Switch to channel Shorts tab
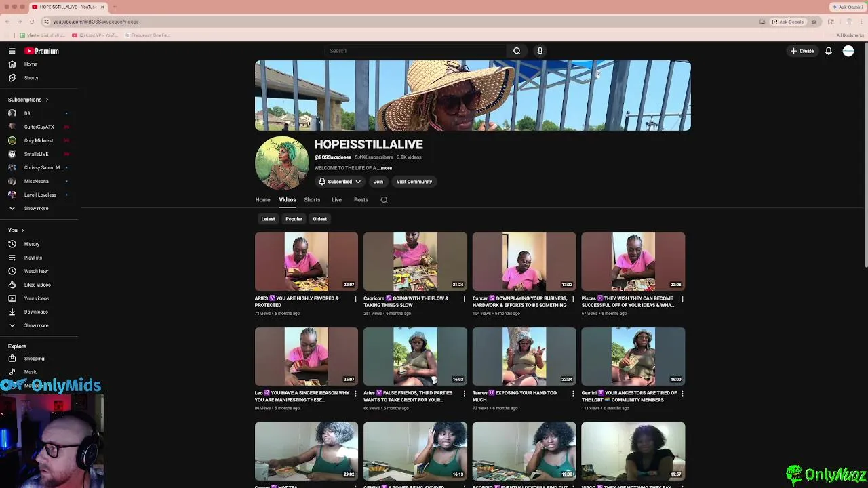 coord(312,200)
